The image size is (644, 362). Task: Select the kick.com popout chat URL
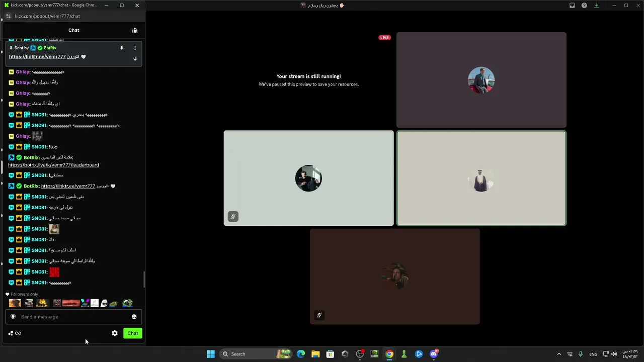pos(47,16)
